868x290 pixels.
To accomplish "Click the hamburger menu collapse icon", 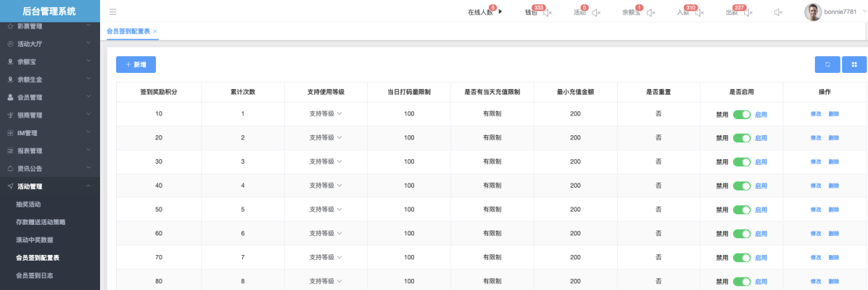I will coord(113,12).
